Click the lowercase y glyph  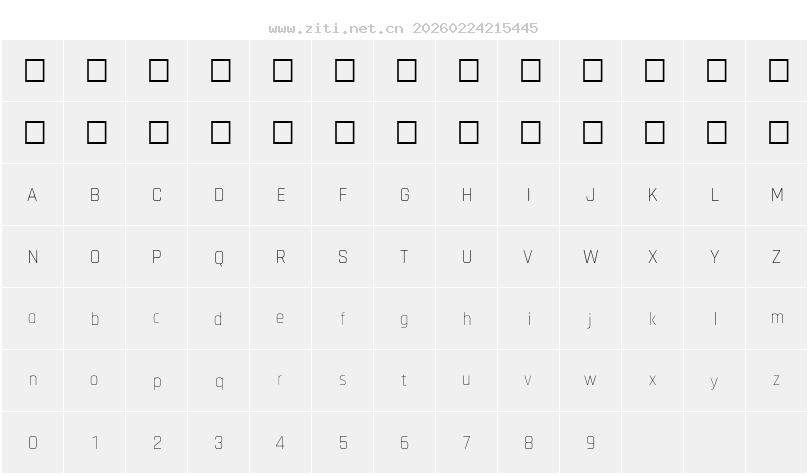point(714,381)
